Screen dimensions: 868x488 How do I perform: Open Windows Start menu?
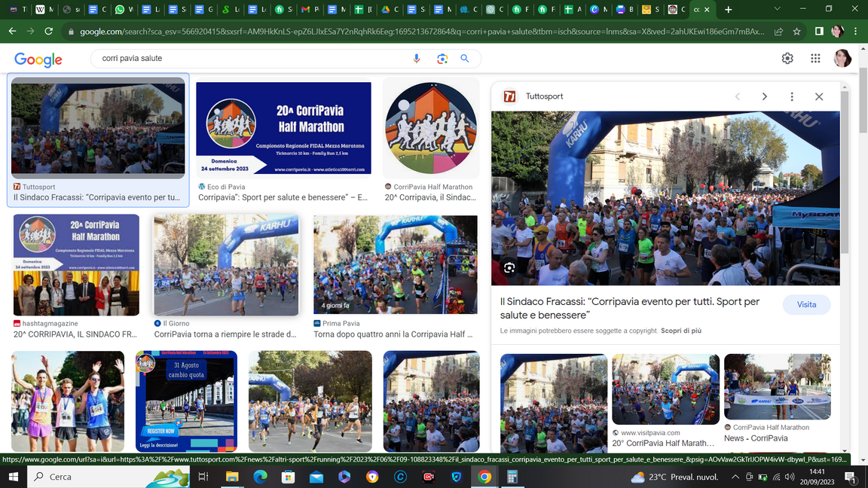pos(14,477)
